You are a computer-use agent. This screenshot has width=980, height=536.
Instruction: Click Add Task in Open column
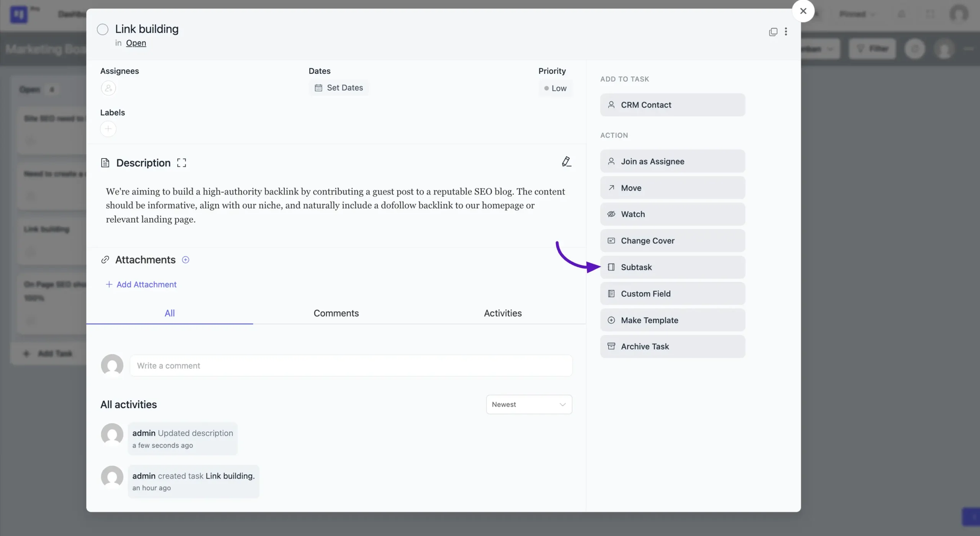(x=48, y=354)
